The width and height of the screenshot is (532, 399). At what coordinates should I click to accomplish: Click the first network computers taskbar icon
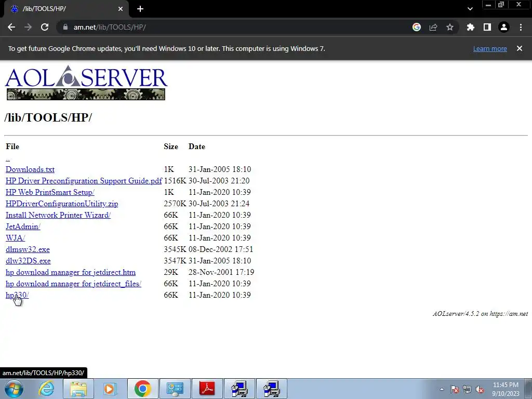[x=239, y=389]
